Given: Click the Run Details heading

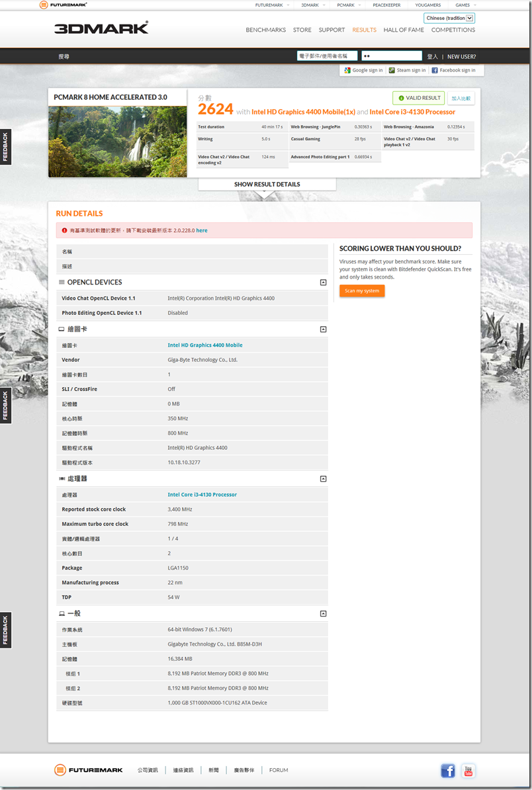Looking at the screenshot, I should [x=79, y=214].
